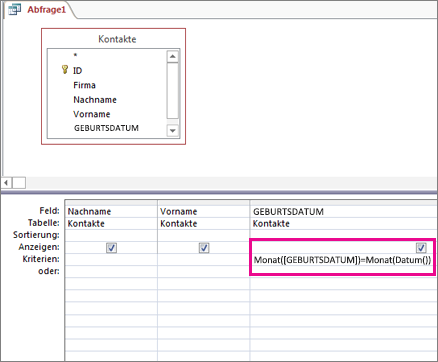Uncheck Anzeigen checkbox for Nachname
This screenshot has width=438, height=362.
(111, 248)
